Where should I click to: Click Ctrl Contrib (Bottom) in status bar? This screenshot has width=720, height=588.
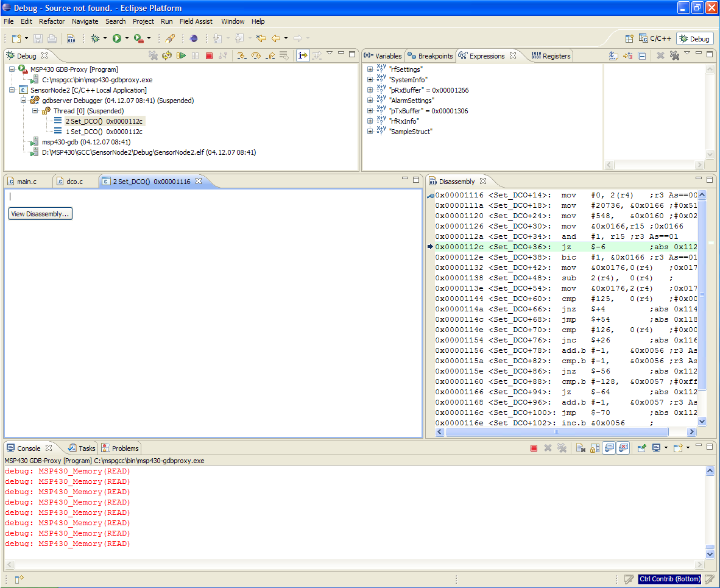point(670,579)
